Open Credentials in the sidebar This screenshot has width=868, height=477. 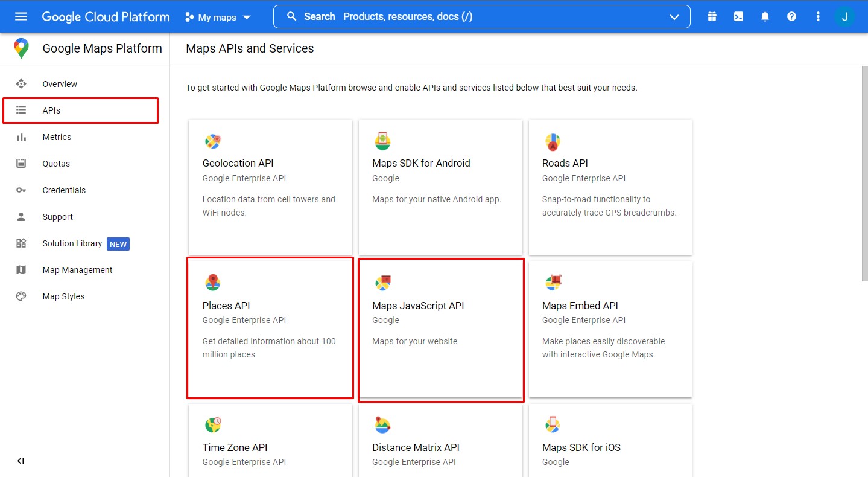(x=64, y=190)
